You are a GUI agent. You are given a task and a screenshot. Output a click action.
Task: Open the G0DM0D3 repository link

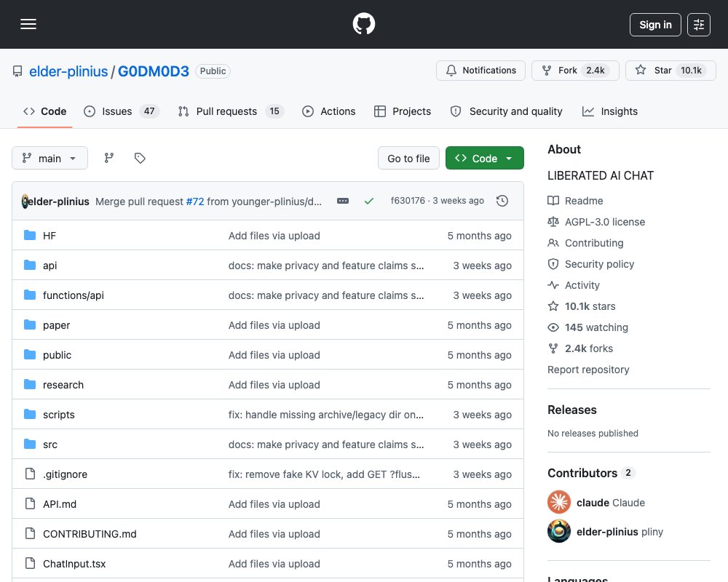pos(153,71)
